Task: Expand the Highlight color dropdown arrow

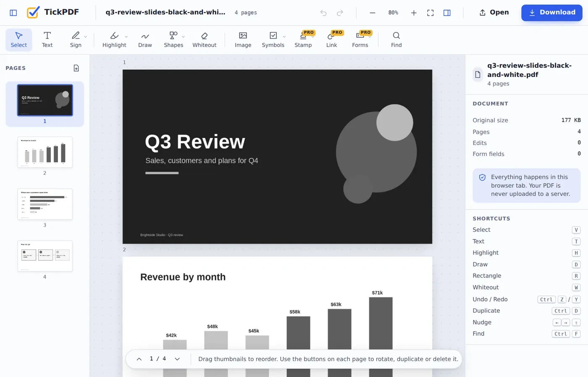Action: click(126, 37)
